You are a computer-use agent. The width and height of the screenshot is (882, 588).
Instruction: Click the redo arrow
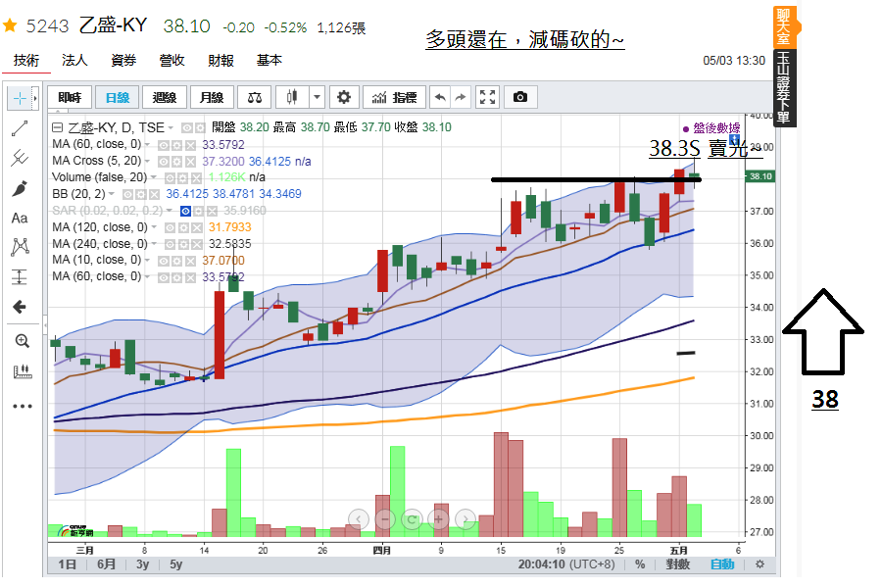click(x=461, y=97)
